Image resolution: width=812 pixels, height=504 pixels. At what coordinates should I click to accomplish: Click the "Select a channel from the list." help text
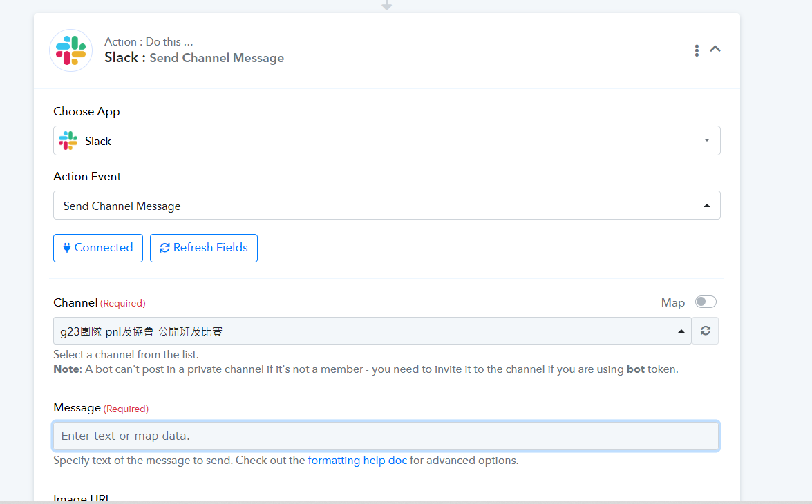coord(126,354)
